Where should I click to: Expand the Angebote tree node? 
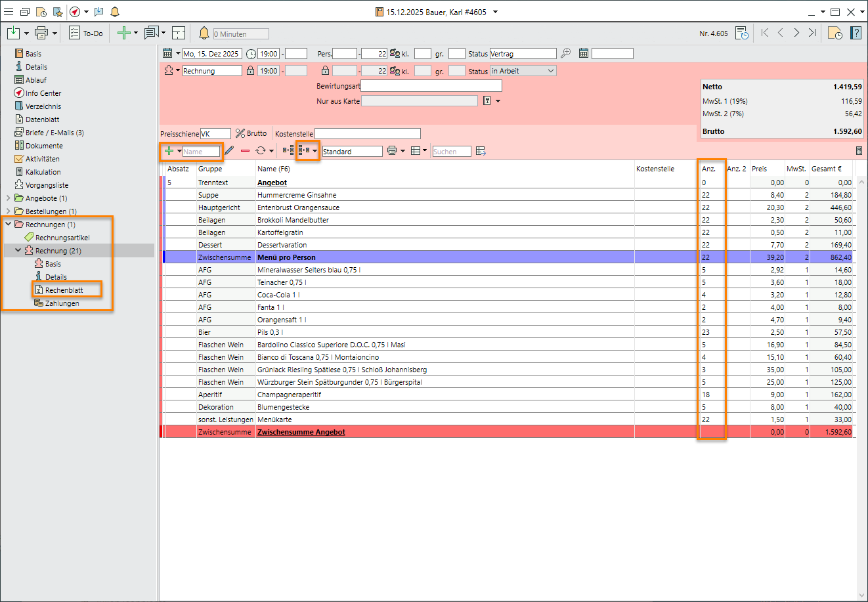coord(8,198)
